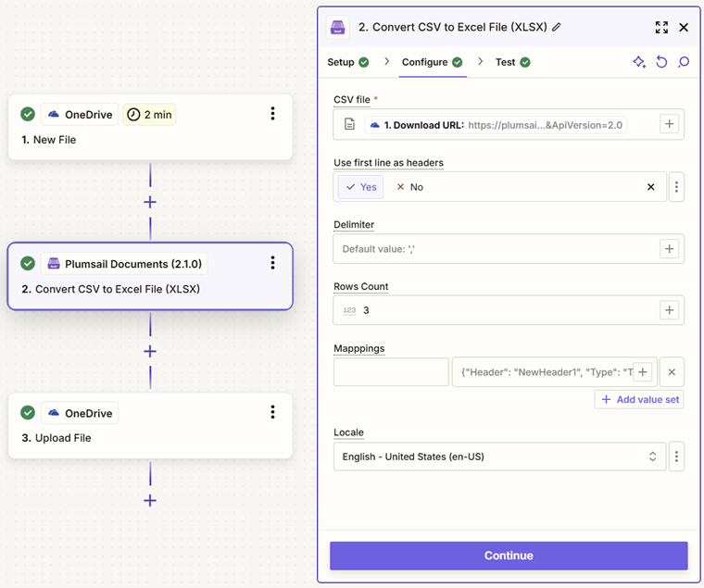704x588 pixels.
Task: Click the Use first line as headers label
Action: 388,162
